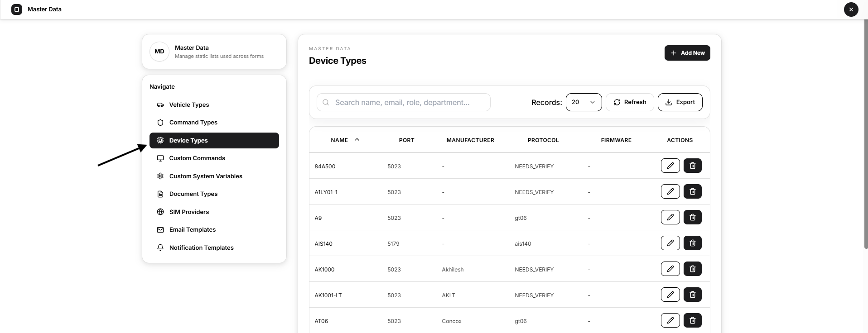Edit the A1LY01-1 row
This screenshot has height=333, width=868.
[670, 191]
